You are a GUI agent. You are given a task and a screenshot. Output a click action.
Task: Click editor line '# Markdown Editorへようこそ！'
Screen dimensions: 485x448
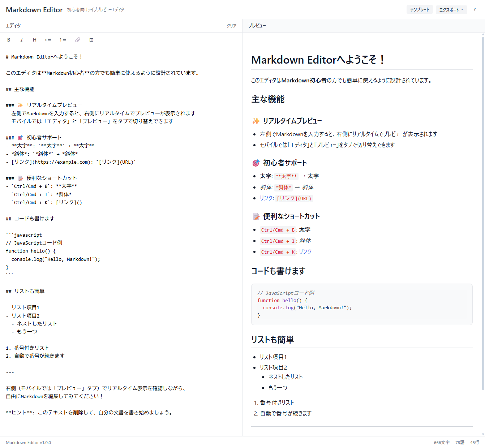44,57
